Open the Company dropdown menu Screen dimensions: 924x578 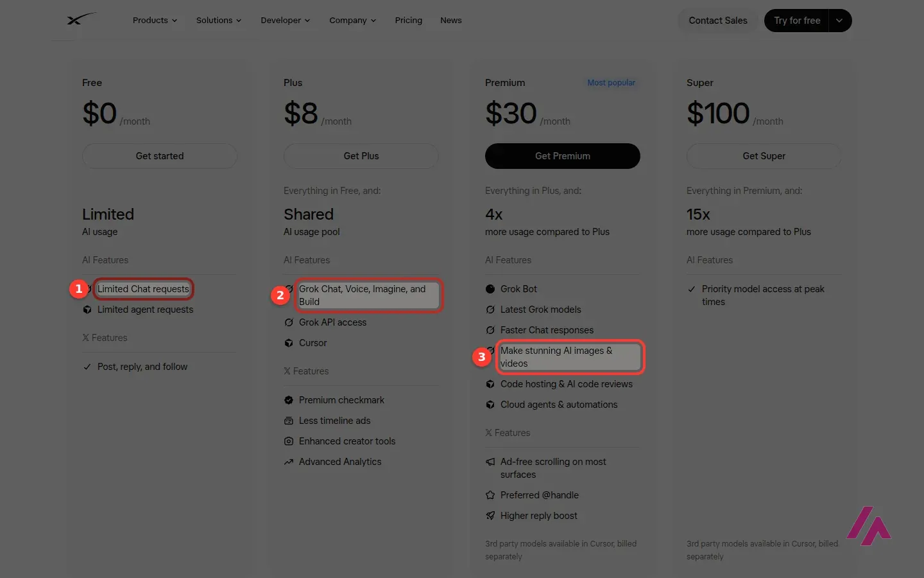[352, 21]
